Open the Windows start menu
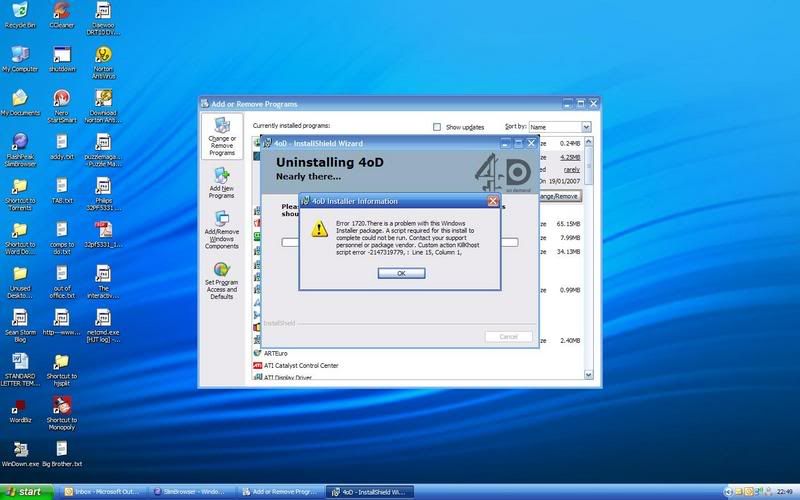The image size is (800, 500). point(27,492)
